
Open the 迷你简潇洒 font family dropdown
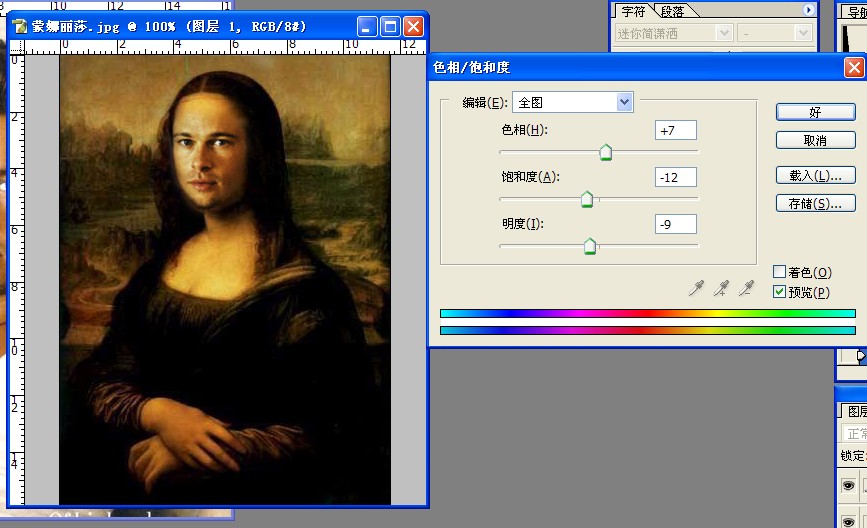[674, 33]
